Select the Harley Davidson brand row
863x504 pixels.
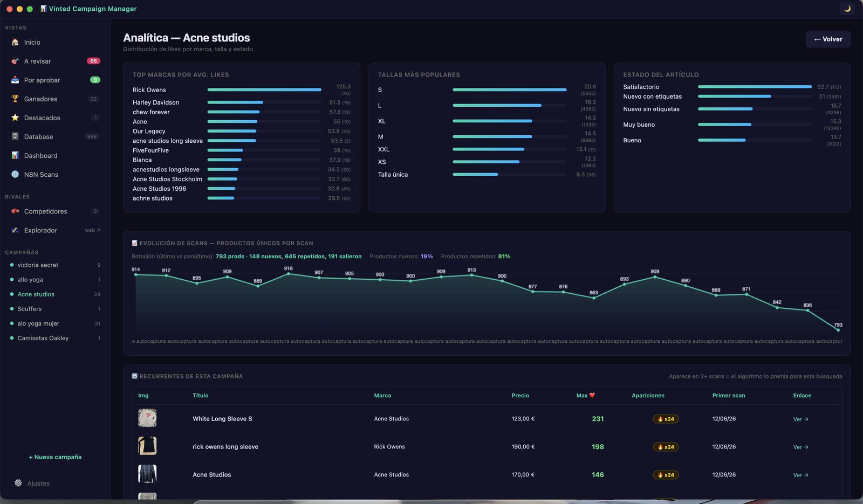coord(242,102)
